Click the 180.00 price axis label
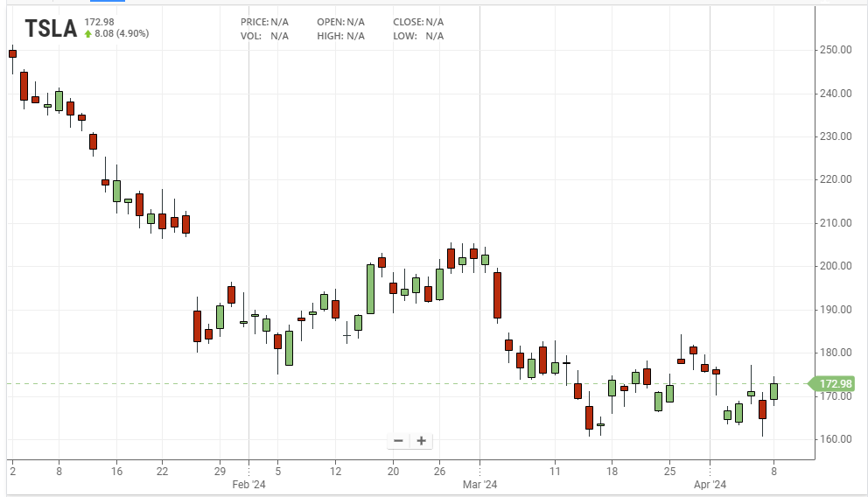 tap(836, 353)
